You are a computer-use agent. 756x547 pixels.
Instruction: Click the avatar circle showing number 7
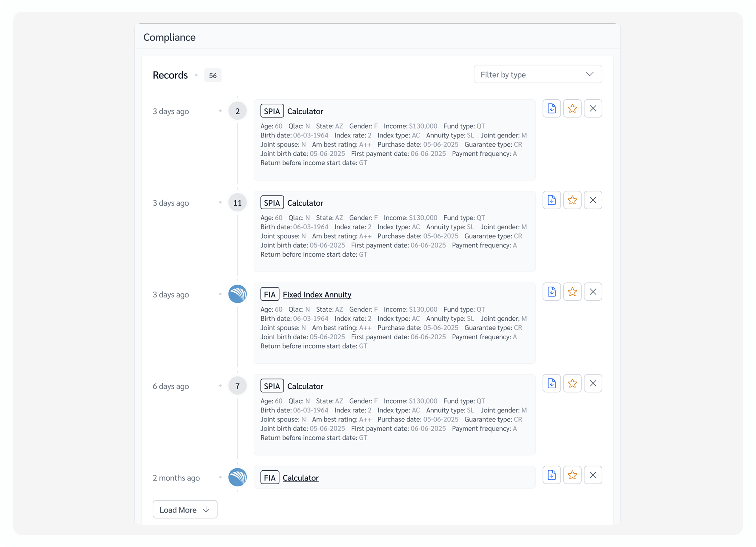[x=237, y=386]
